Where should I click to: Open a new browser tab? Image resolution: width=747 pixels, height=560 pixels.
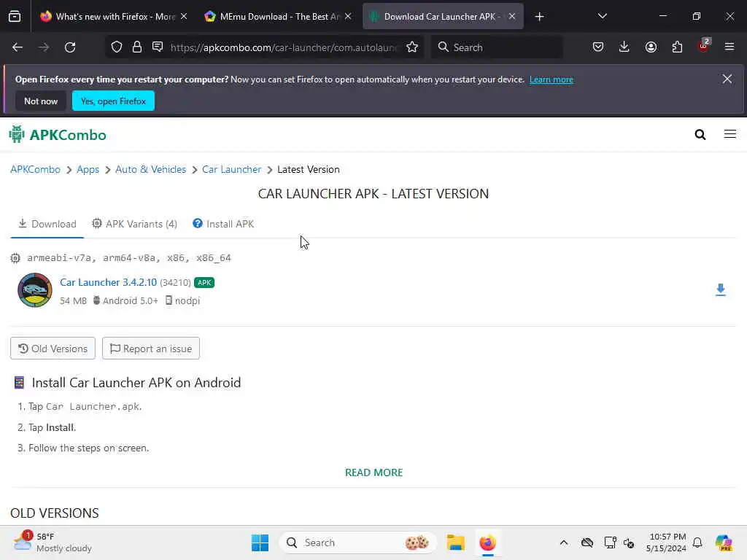[539, 17]
